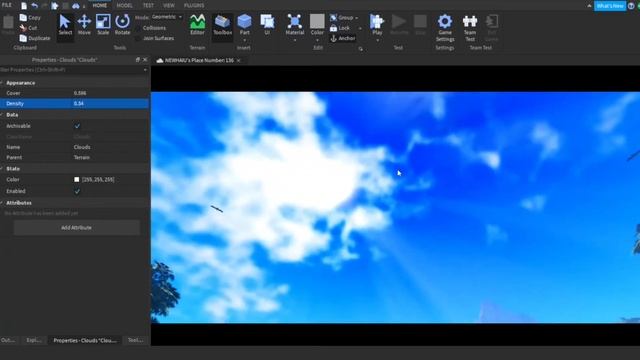Open the dropdown arrow below Play

tap(377, 40)
